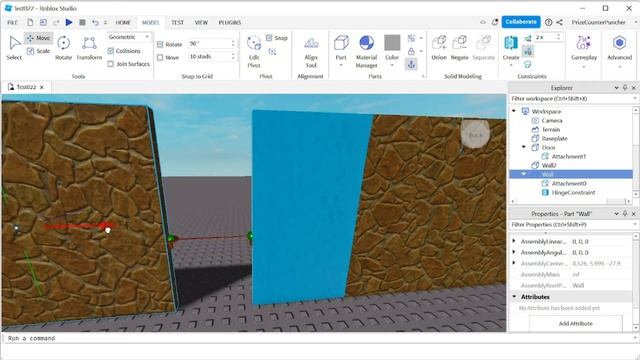This screenshot has height=360, width=640.
Task: Open the Edit Pivot tool
Action: click(x=254, y=51)
